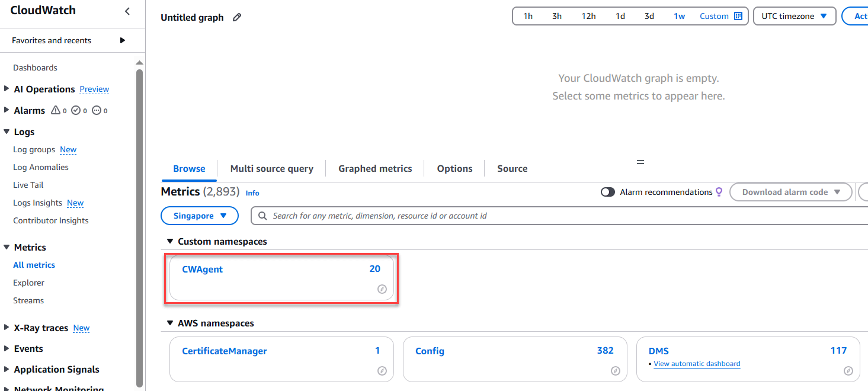868x391 pixels.
Task: Open the Custom time range calendar icon
Action: [x=739, y=16]
